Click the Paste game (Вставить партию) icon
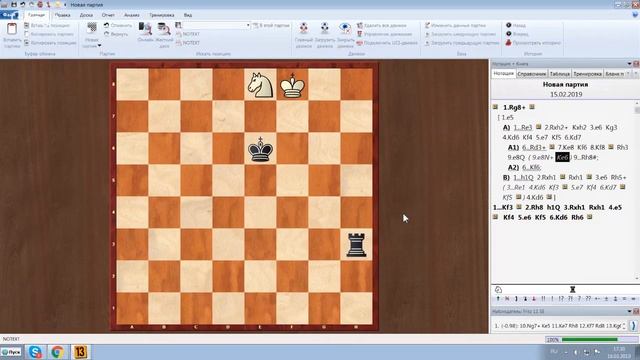The height and width of the screenshot is (360, 640). tap(12, 29)
